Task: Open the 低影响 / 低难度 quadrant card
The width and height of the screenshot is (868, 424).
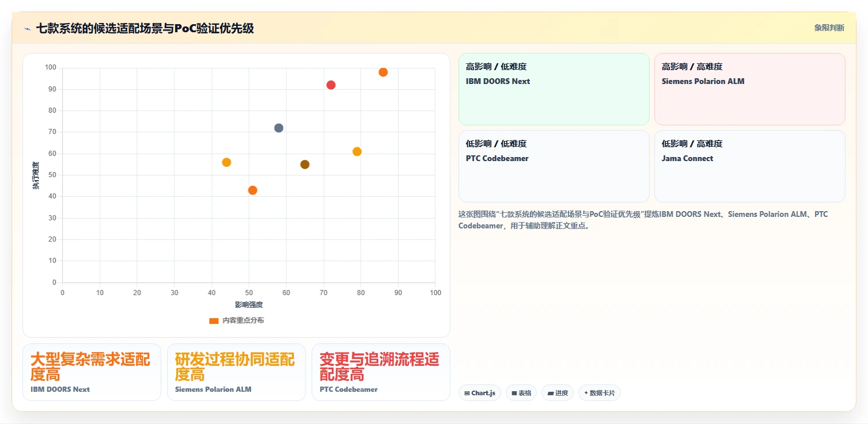Action: click(x=554, y=166)
